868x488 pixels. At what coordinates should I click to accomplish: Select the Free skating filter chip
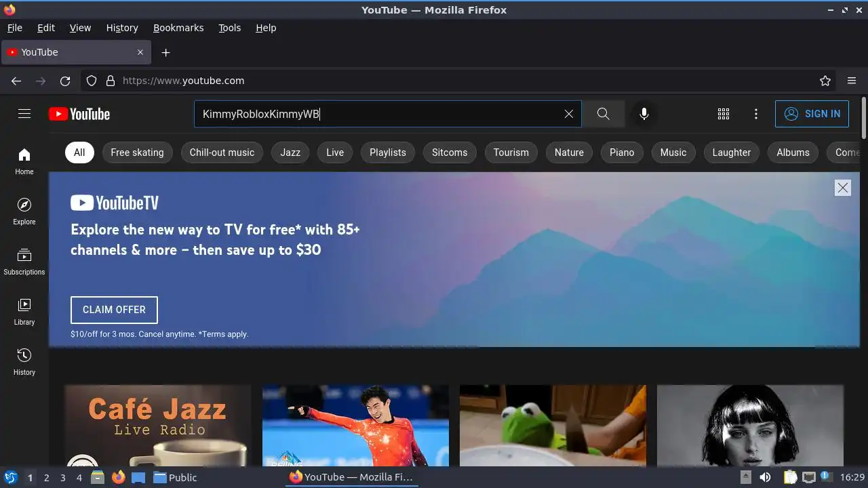click(137, 152)
